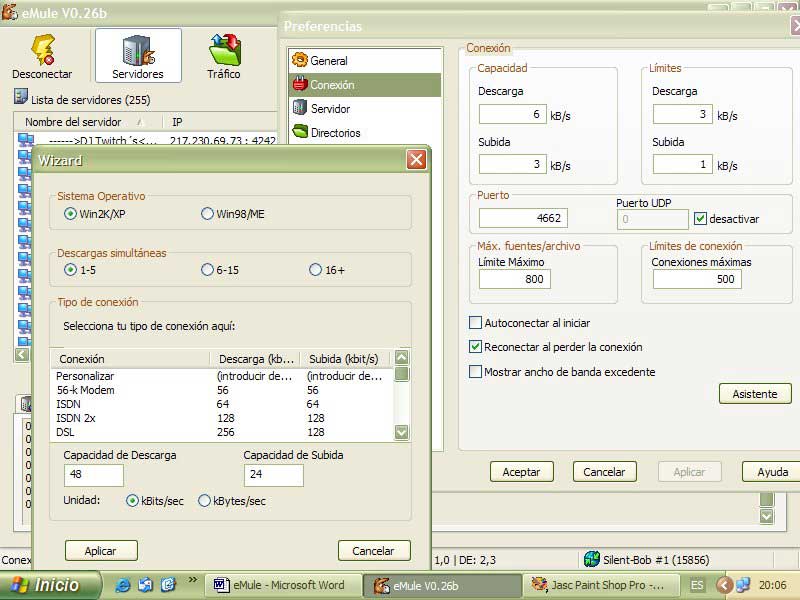Click Capacidad de Descarga field in Wizard
Viewport: 800px width, 600px height.
(93, 475)
